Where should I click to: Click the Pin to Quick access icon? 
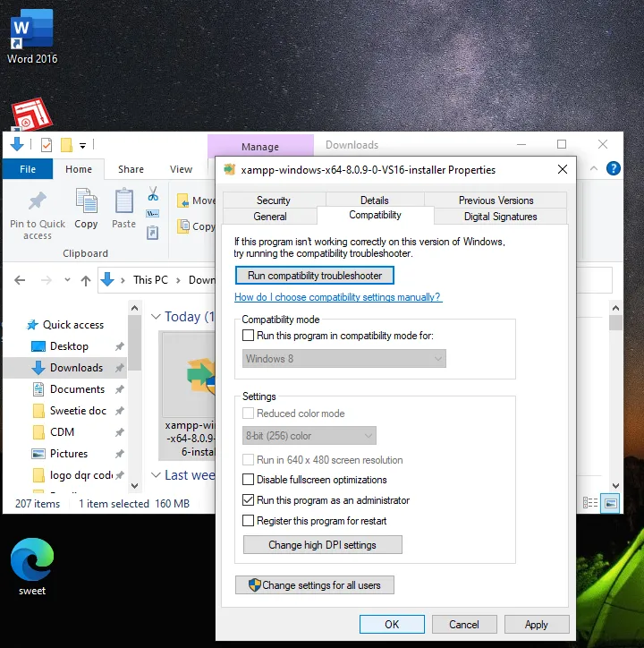tap(38, 200)
